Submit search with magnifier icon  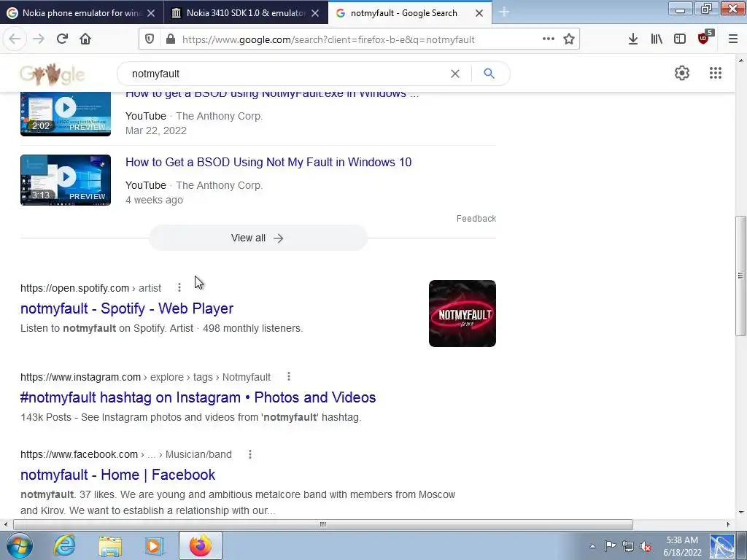489,74
